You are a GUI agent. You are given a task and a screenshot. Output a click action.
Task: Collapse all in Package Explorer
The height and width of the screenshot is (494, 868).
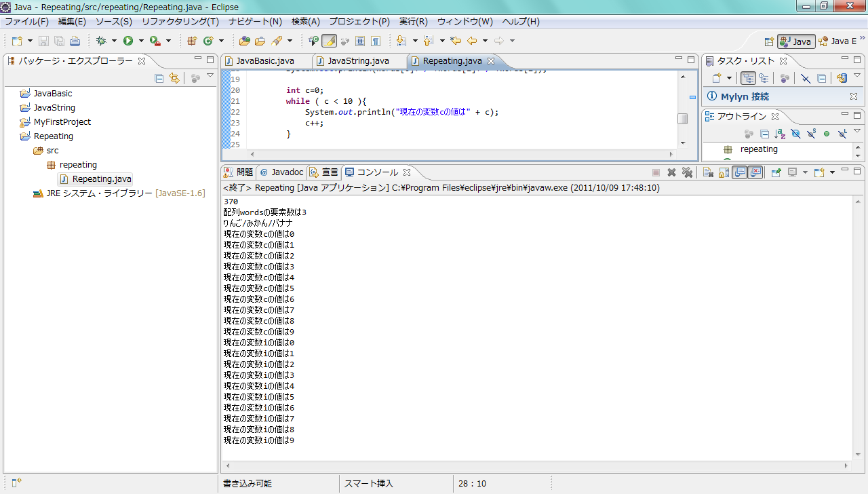point(159,78)
